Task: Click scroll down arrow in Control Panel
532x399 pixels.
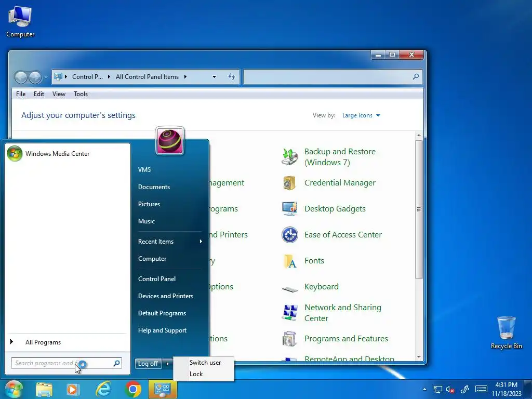Action: click(419, 356)
